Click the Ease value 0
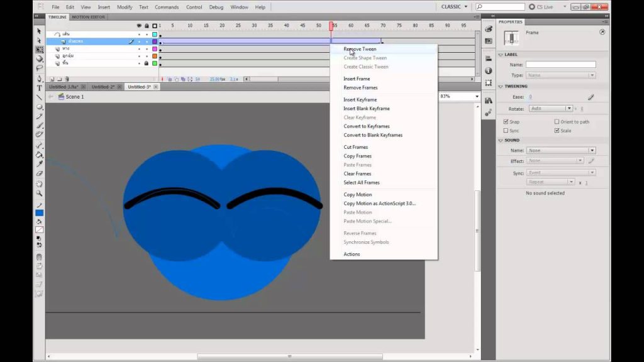Viewport: 644px width, 362px height. (x=530, y=97)
